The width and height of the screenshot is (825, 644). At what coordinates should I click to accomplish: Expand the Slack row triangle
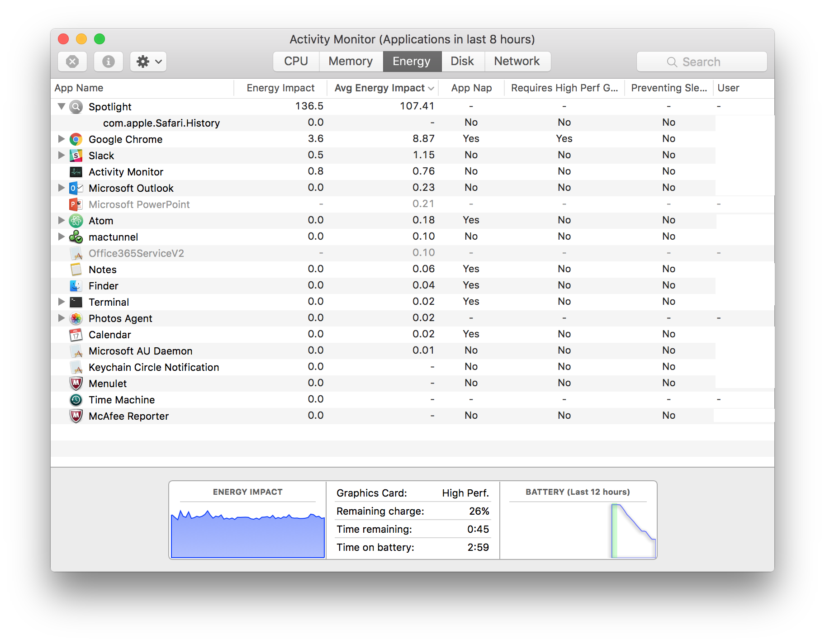62,155
